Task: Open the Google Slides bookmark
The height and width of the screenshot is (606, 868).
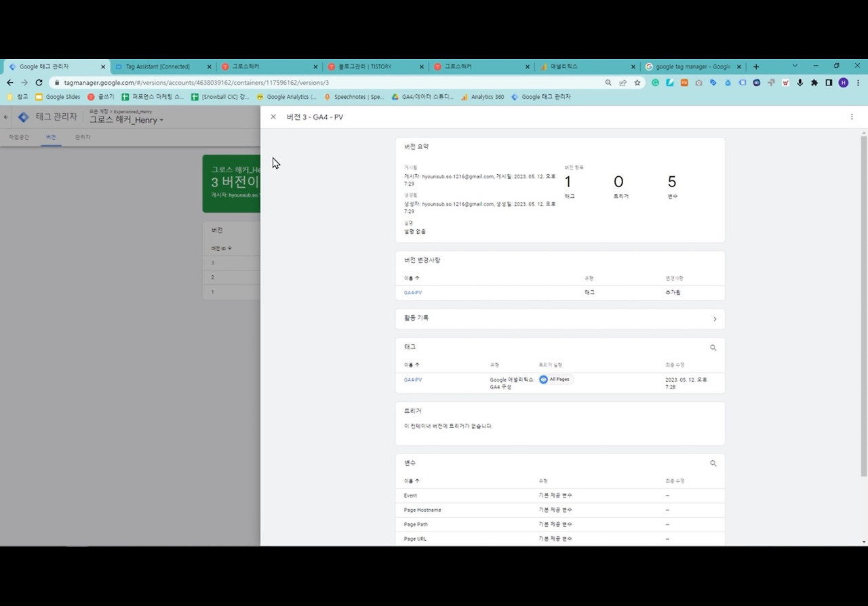Action: [x=58, y=97]
